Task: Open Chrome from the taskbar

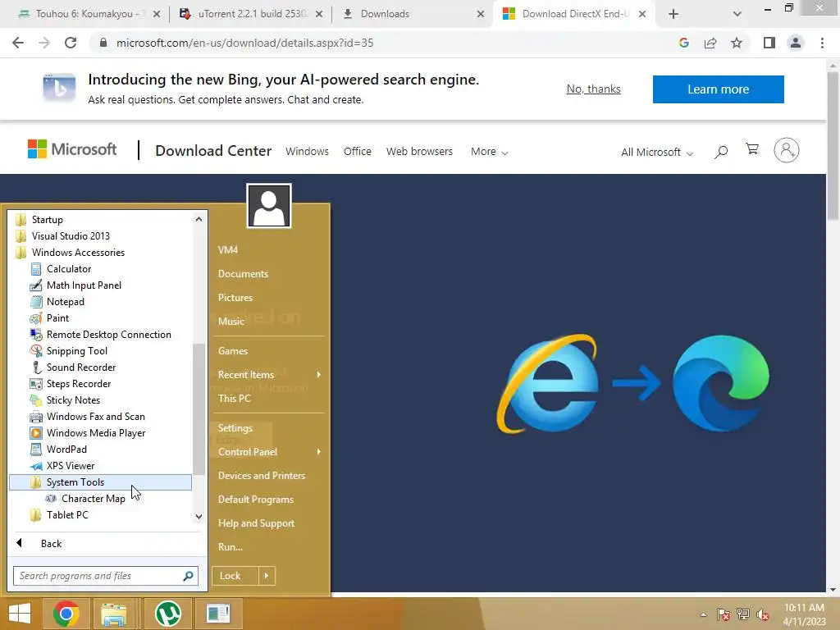Action: 66,614
